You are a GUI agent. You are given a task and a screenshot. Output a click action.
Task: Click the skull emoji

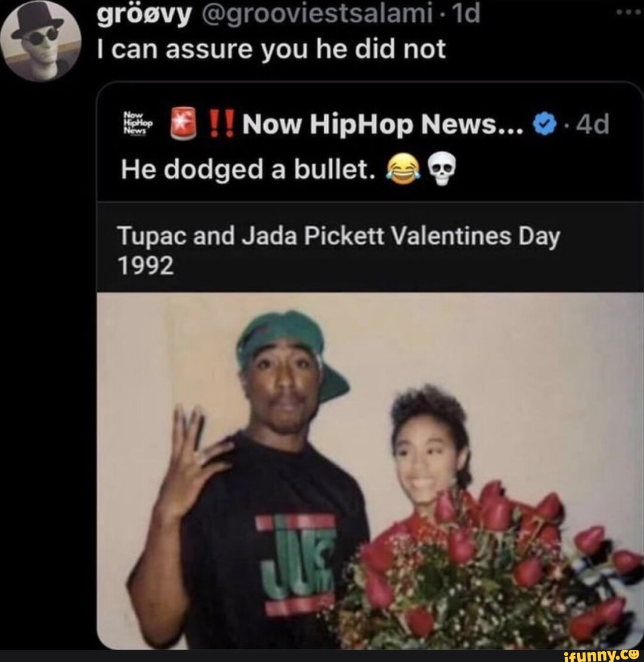pyautogui.click(x=442, y=169)
